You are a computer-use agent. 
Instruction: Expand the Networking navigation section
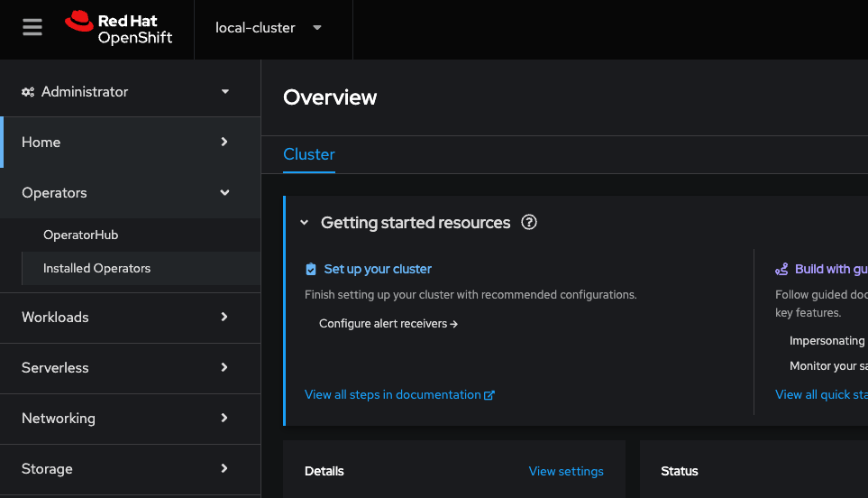130,419
